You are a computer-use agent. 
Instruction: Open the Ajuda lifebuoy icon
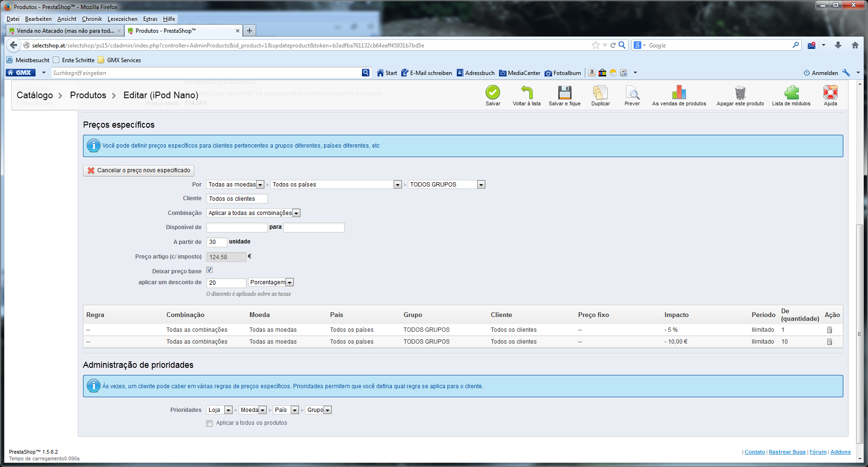[831, 92]
